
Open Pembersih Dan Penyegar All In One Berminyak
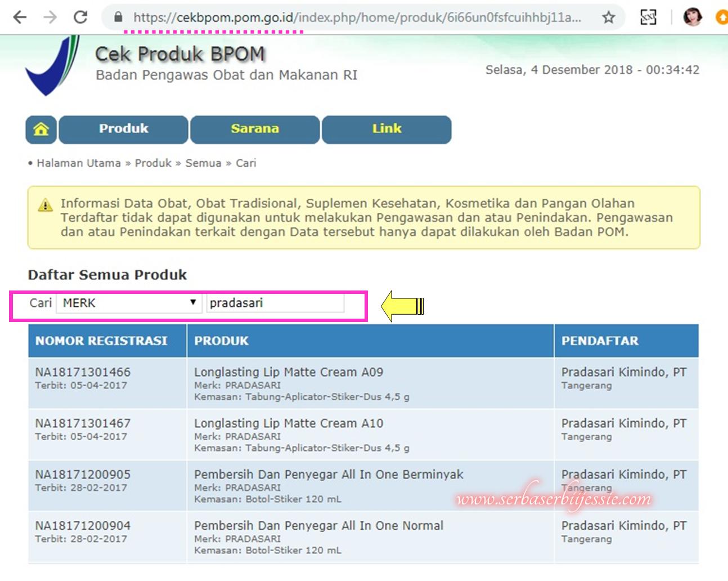(329, 475)
